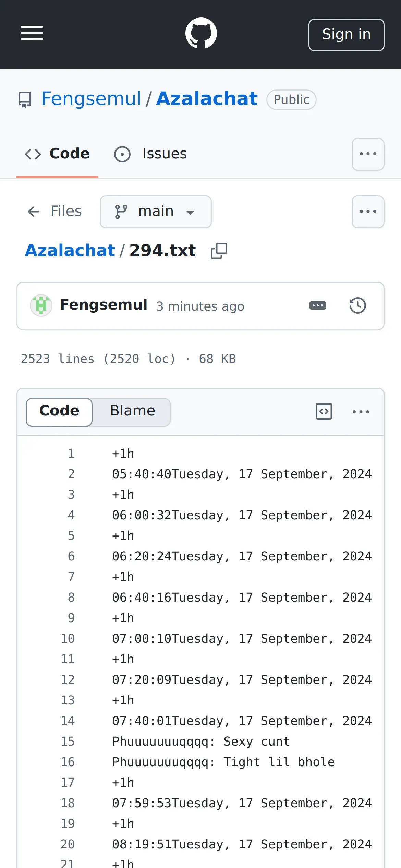Click the Sign in button

346,35
